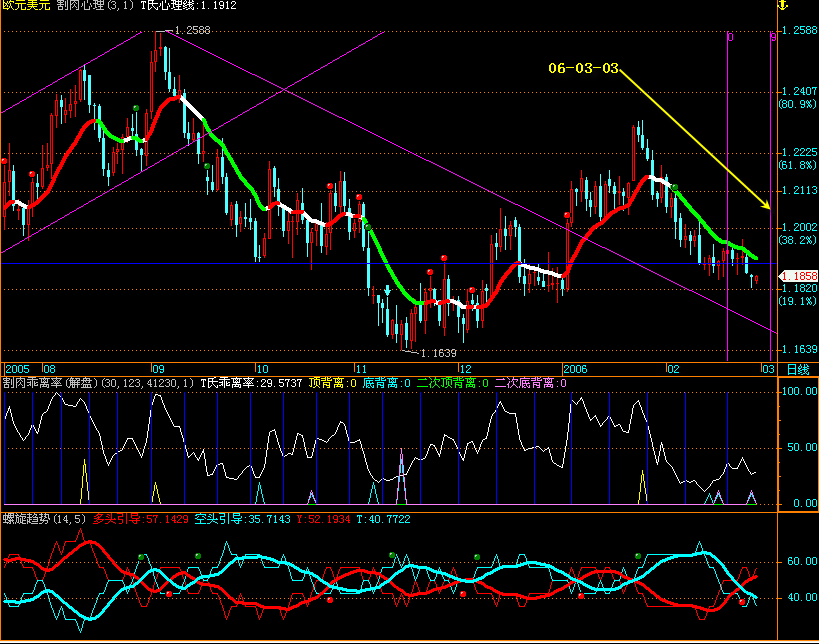The image size is (819, 644).
Task: Click the 60.00 scale value
Action: 802,561
